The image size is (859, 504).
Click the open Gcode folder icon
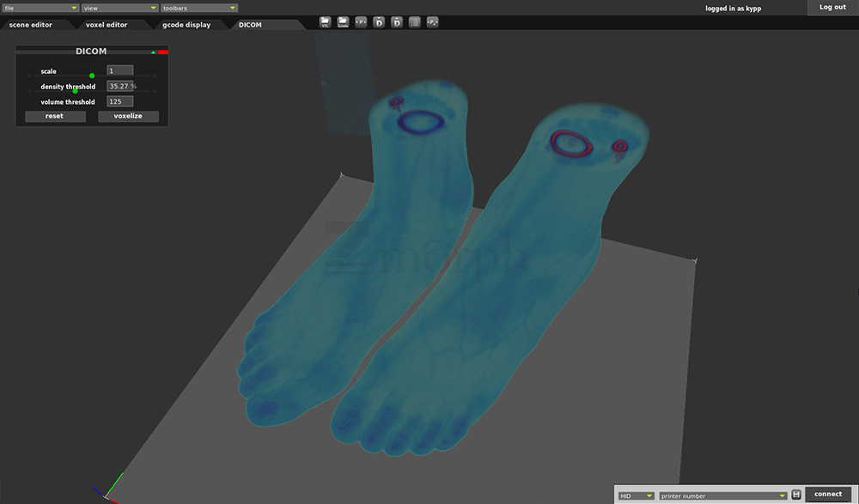point(343,21)
